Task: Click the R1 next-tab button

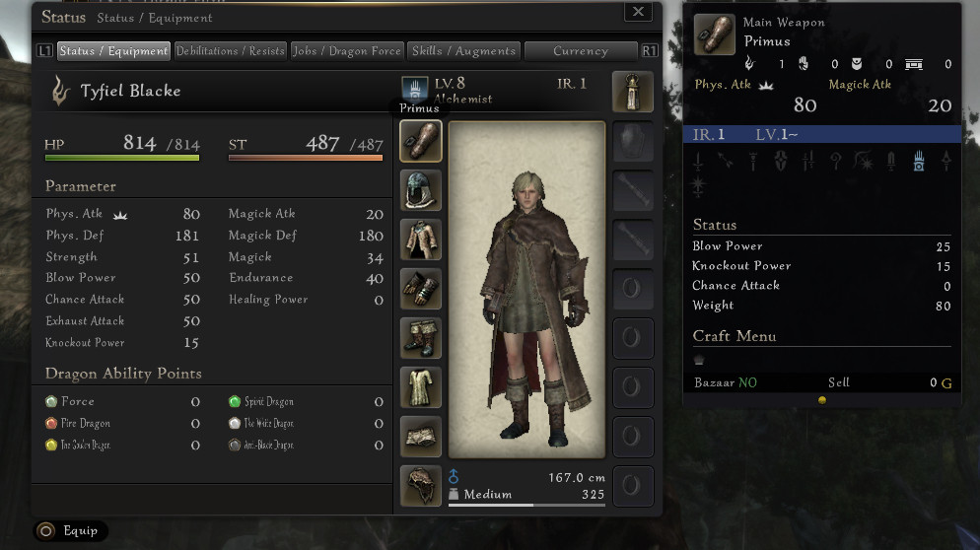Action: [650, 51]
